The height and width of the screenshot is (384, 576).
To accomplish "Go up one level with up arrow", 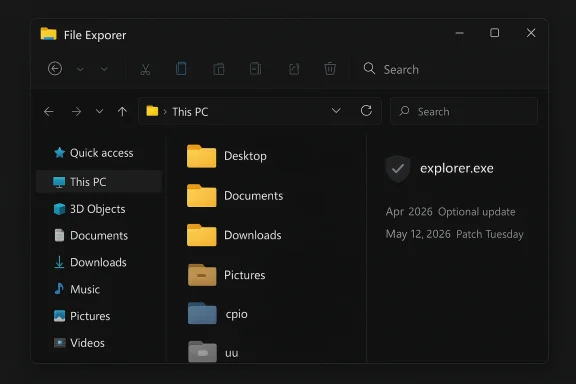I will pos(122,111).
